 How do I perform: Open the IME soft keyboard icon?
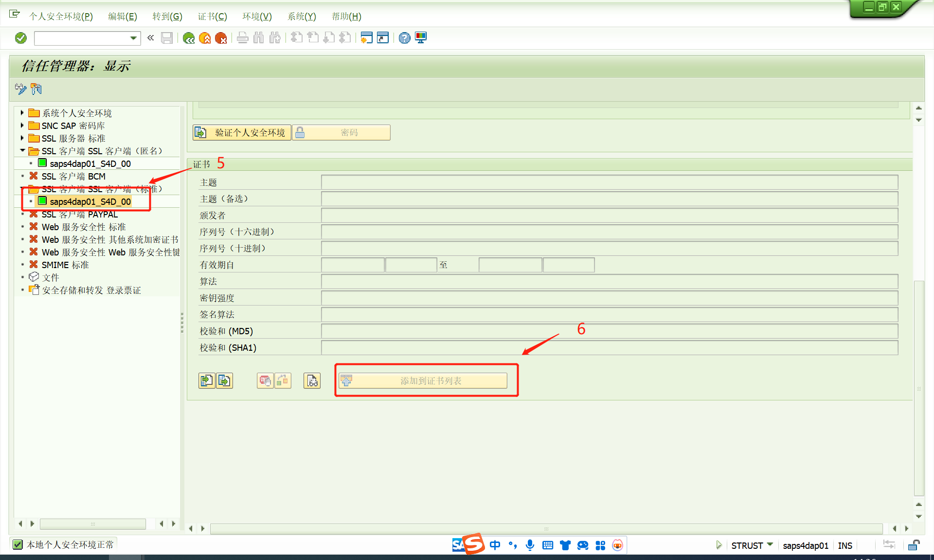[x=548, y=545]
